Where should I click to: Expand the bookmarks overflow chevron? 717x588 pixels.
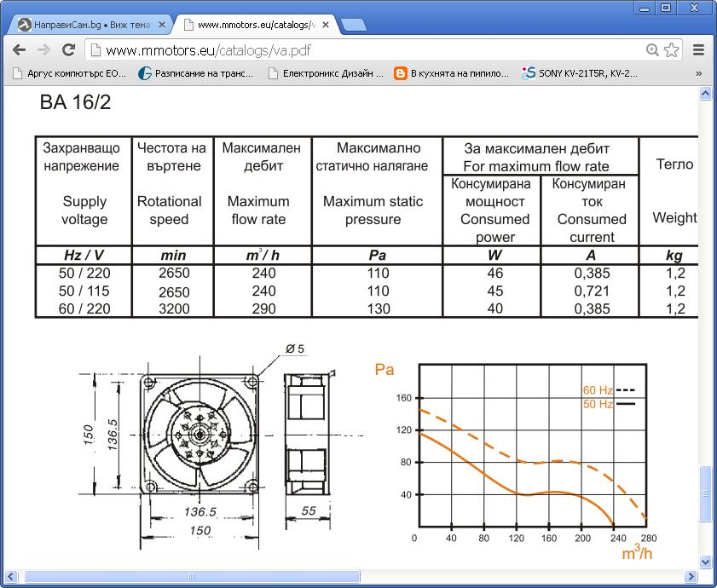point(699,73)
